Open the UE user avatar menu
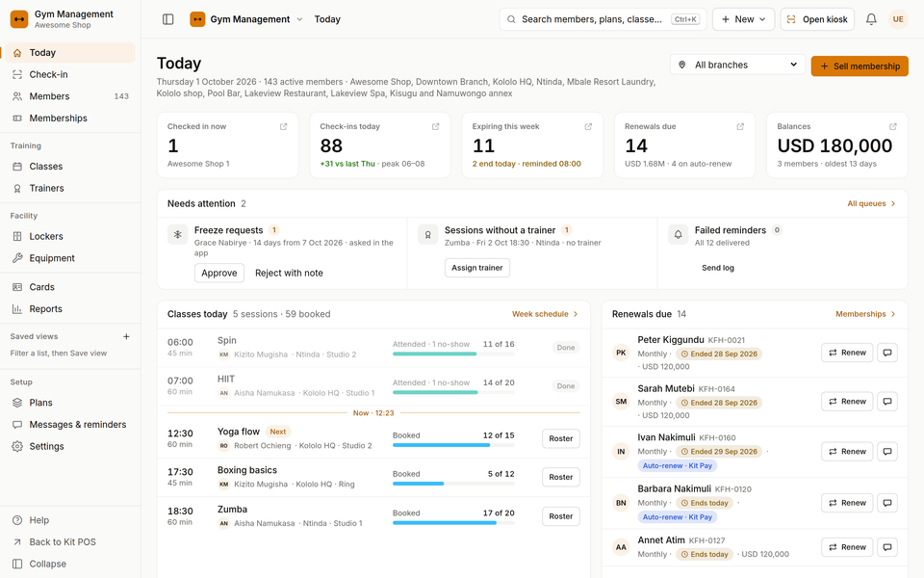 897,19
